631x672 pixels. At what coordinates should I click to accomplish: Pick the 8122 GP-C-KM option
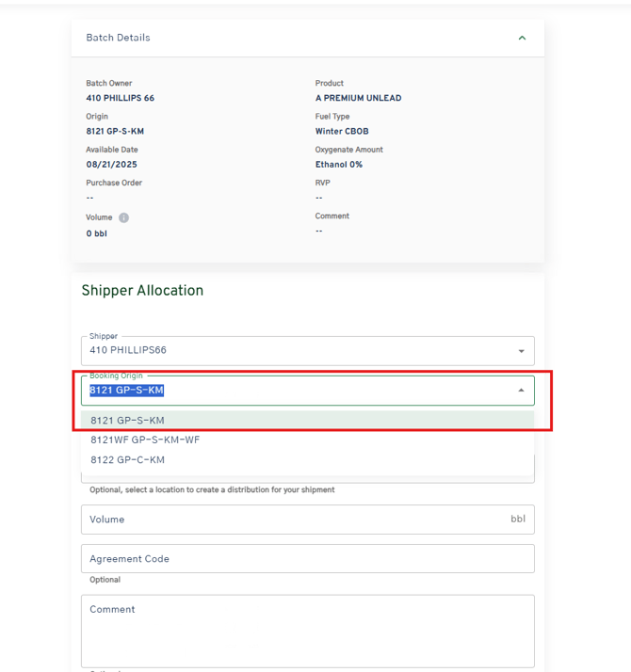tap(127, 460)
